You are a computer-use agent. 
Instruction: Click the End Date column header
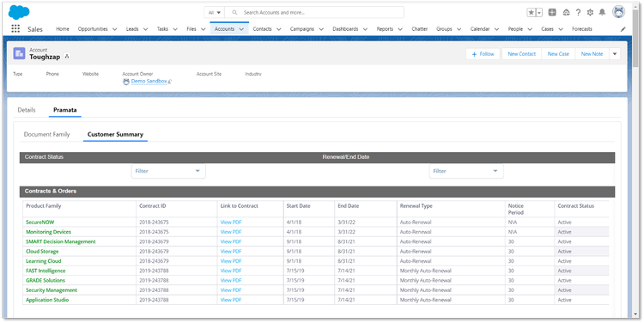click(x=348, y=206)
